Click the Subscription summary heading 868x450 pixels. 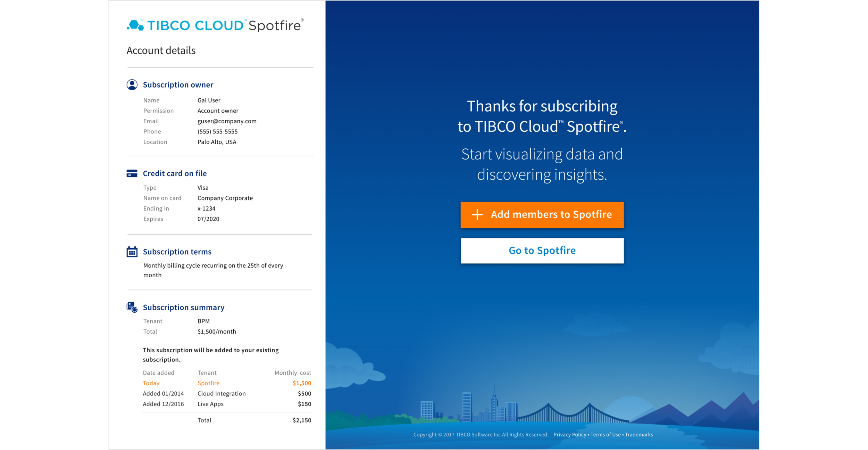click(x=184, y=307)
